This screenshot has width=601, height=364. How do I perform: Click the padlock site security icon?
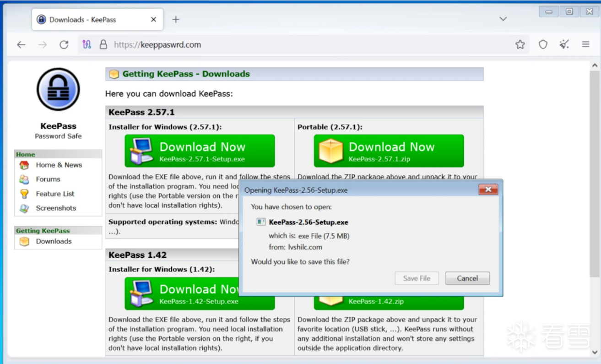pyautogui.click(x=103, y=44)
